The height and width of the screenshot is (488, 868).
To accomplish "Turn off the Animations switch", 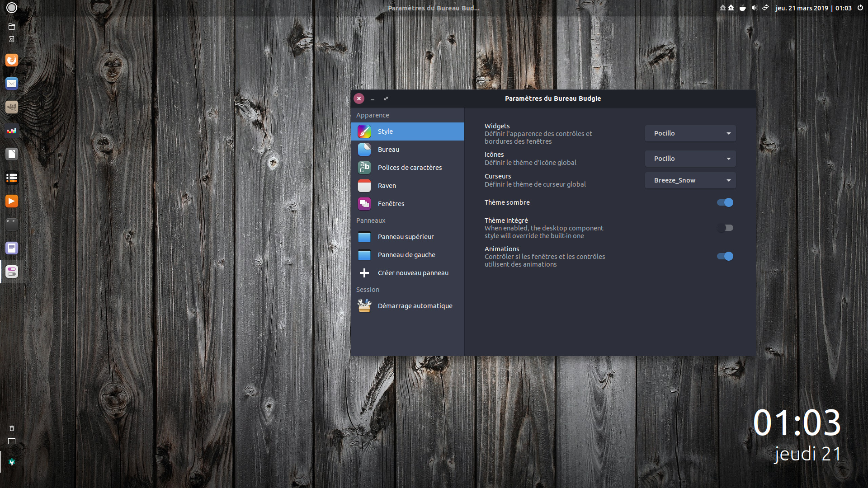I will [x=725, y=256].
